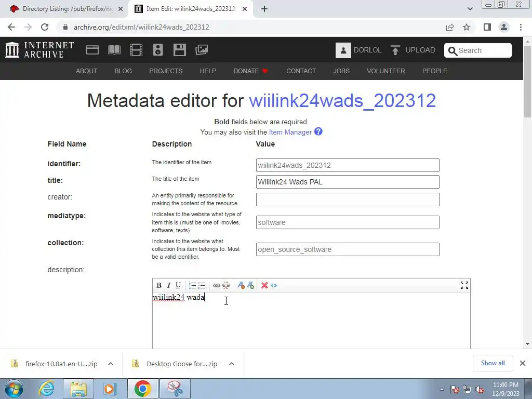Show all downloads
This screenshot has width=532, height=399.
pos(493,363)
